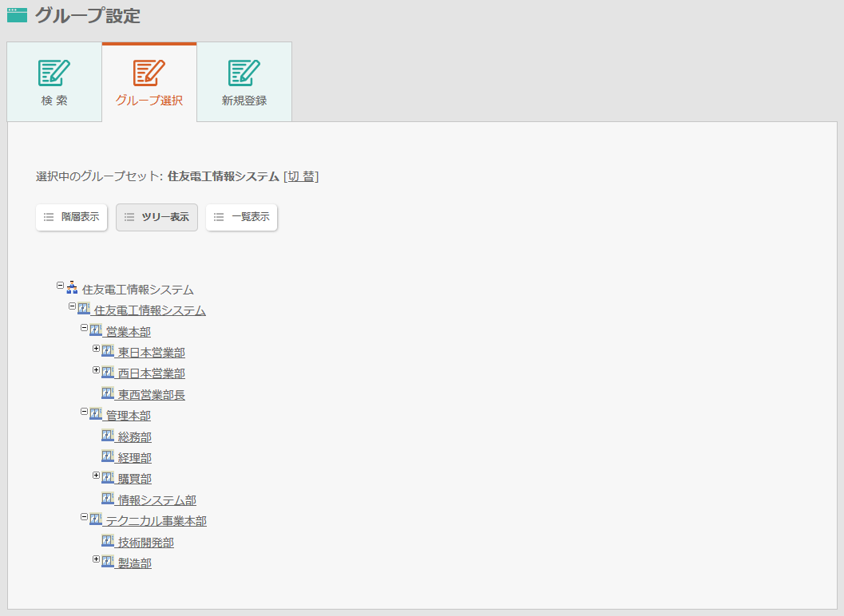The image size is (844, 616).
Task: Click the group icon beside 西日本営業部
Action: coord(108,372)
